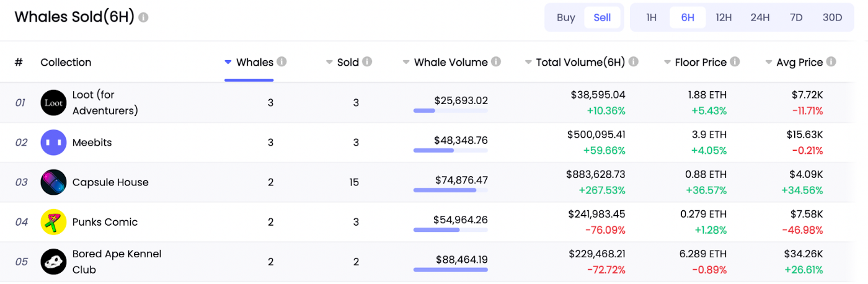Click the info icon next to Total Volume(6H)
868x284 pixels.
[x=634, y=62]
